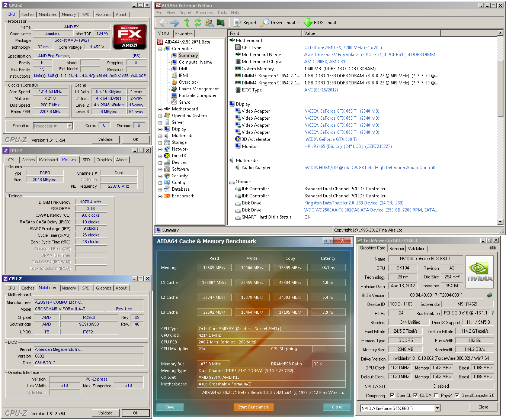Open the AMD 990FX, AMD K15 chipset link

[x=326, y=62]
